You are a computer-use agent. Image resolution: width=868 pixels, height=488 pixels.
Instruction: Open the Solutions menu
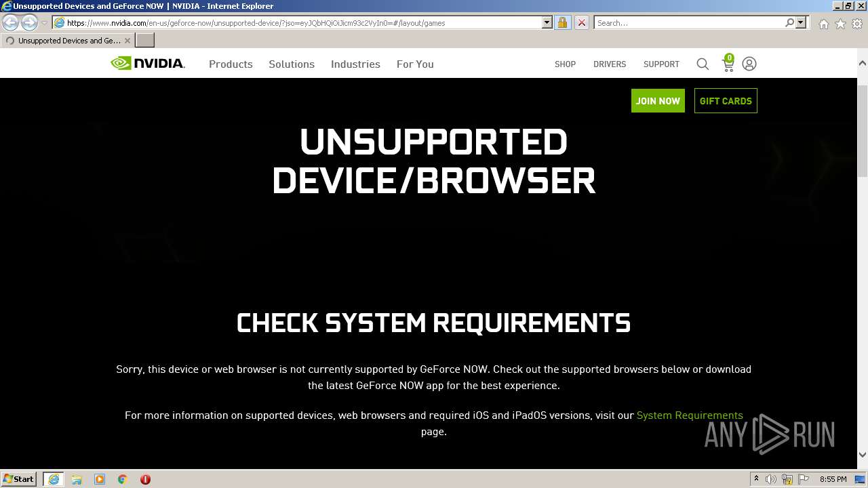tap(292, 64)
